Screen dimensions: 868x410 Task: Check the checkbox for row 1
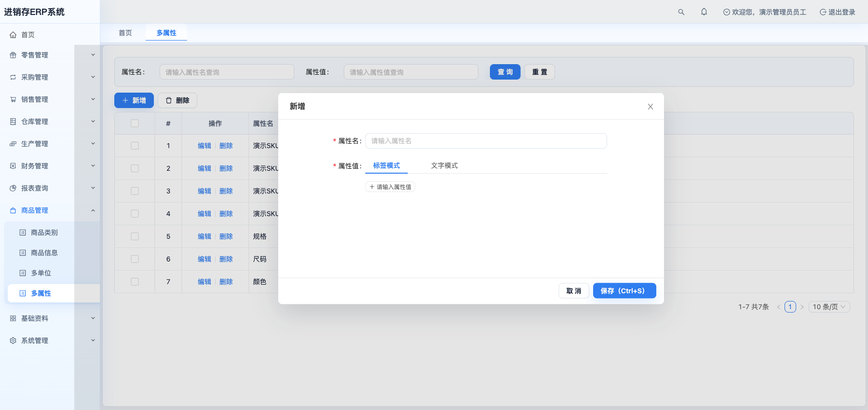pyautogui.click(x=135, y=146)
